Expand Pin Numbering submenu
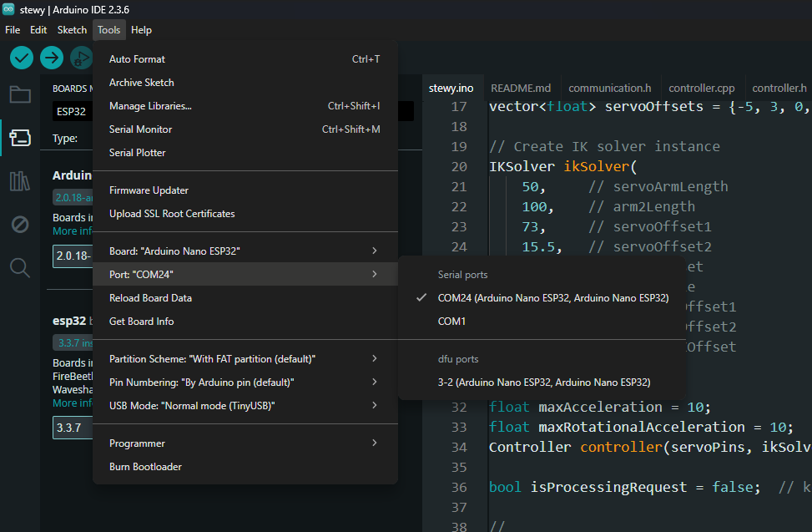The height and width of the screenshot is (532, 812). pyautogui.click(x=245, y=382)
